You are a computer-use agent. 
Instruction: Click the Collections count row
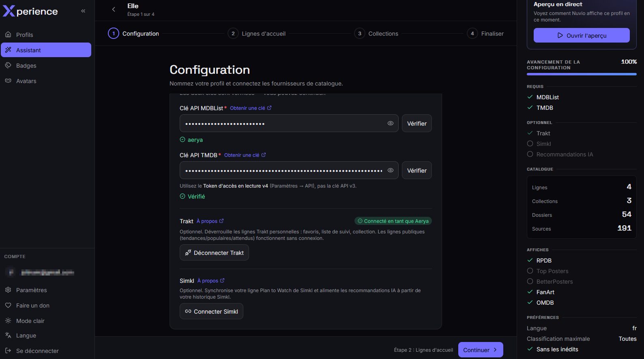click(582, 201)
